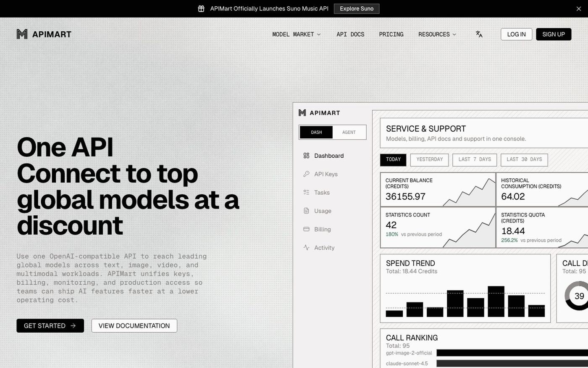Click the Statistics Quota value 18.44

(513, 231)
